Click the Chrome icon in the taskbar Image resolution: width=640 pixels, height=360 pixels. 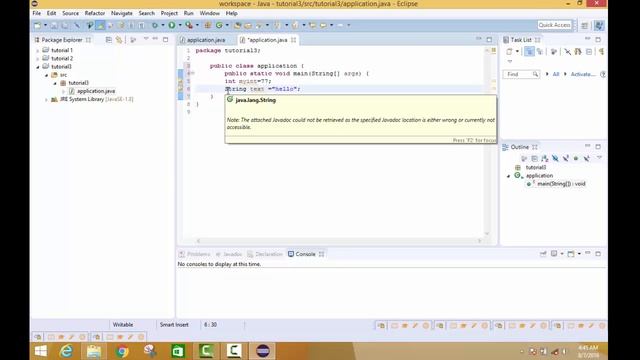[x=122, y=351]
